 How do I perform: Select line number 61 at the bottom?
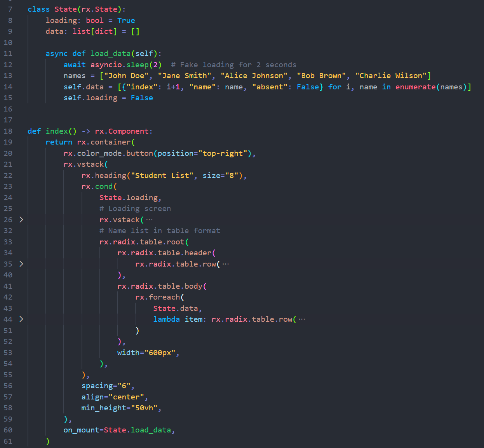8,441
